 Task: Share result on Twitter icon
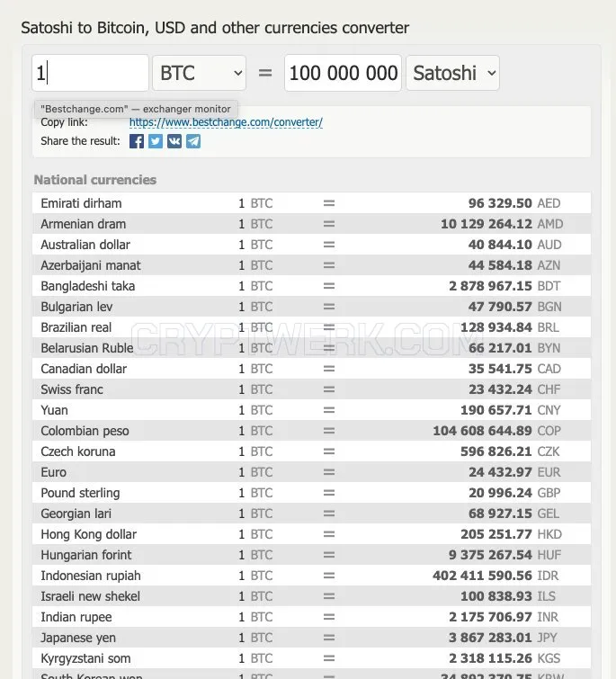coord(156,141)
